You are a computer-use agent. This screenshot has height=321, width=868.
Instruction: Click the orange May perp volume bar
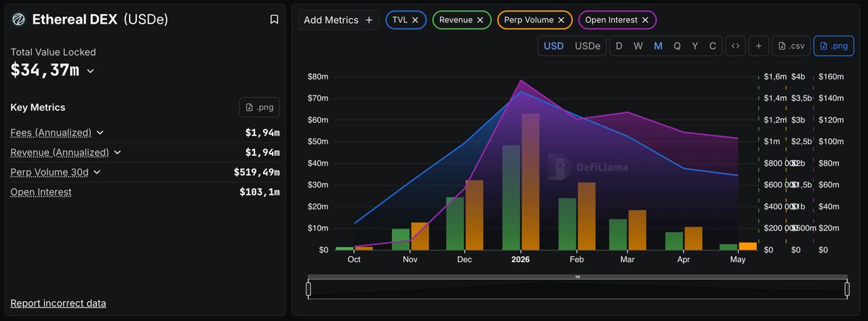748,246
